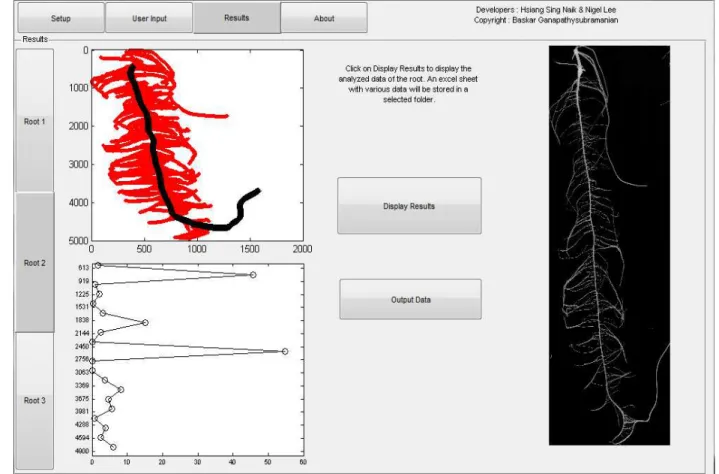719x474 pixels.
Task: Choose the Root 2 side button
Action: coord(35,262)
